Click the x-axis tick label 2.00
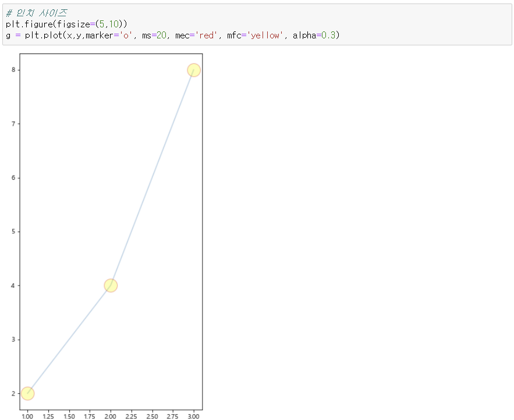This screenshot has width=514, height=420. (111, 417)
